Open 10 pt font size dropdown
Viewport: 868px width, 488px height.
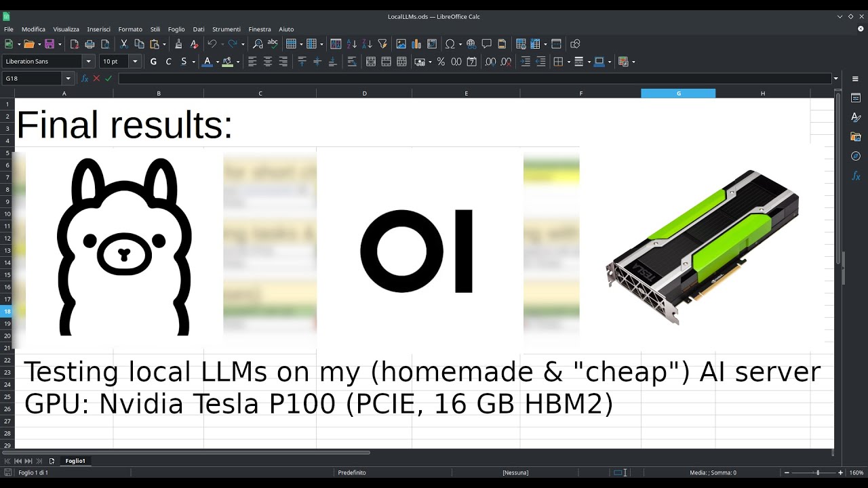pos(135,62)
